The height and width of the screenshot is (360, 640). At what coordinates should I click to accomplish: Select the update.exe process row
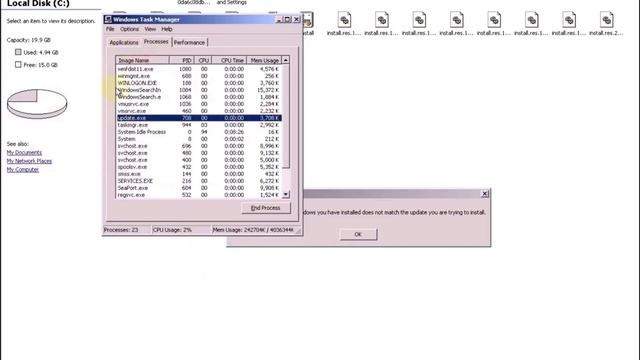198,118
